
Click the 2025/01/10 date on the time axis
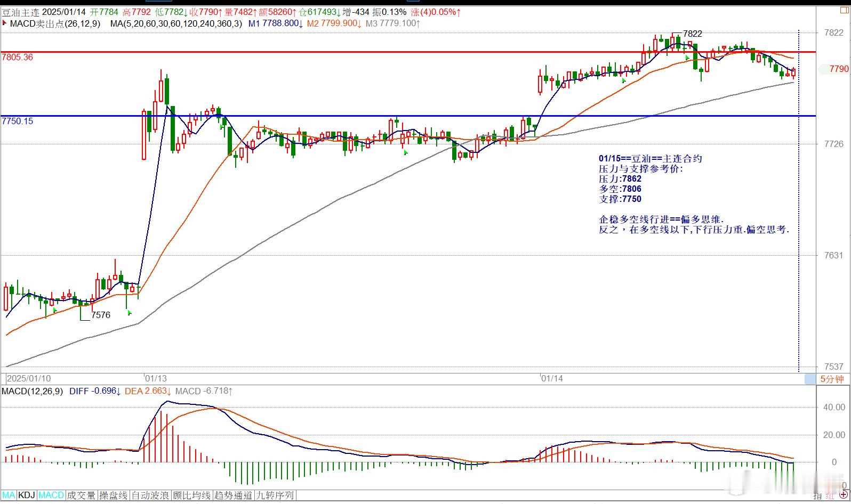coord(29,378)
